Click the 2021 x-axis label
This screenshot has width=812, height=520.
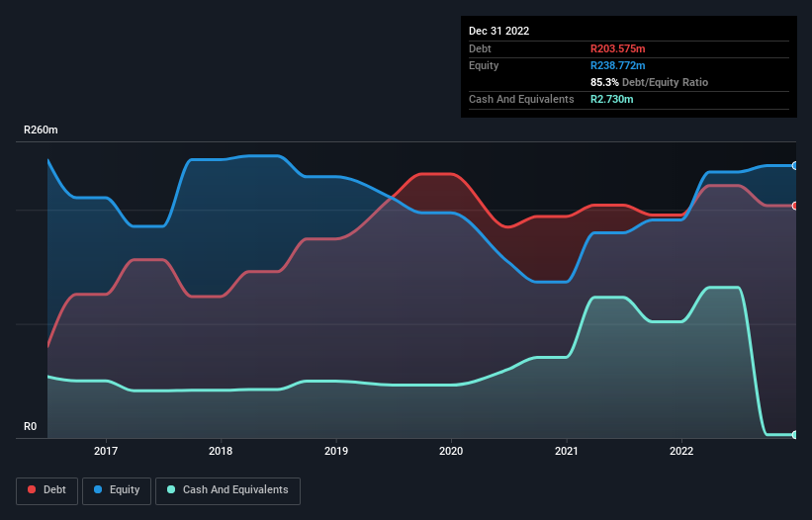(x=567, y=451)
